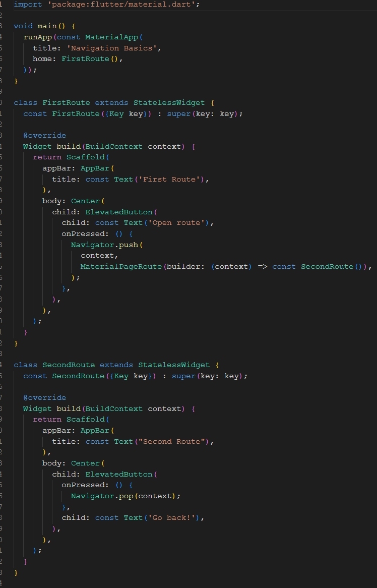377x588 pixels.
Task: Click the 'home:' parameter name
Action: click(44, 59)
